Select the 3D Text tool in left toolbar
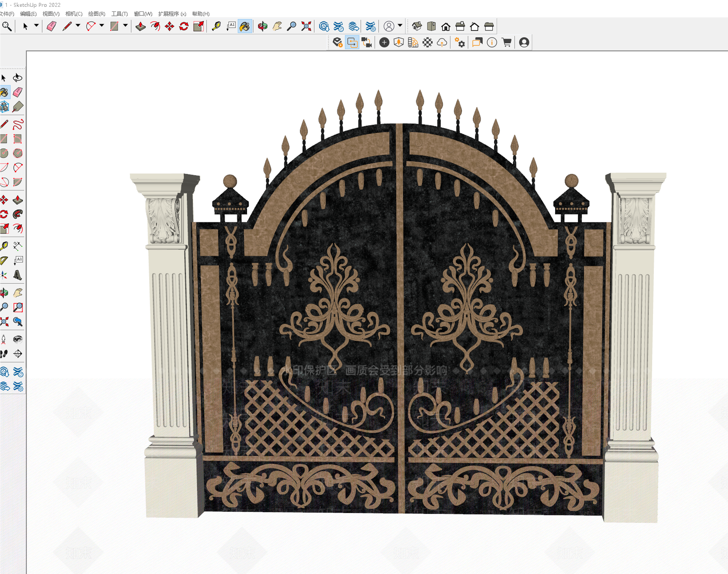 18,275
